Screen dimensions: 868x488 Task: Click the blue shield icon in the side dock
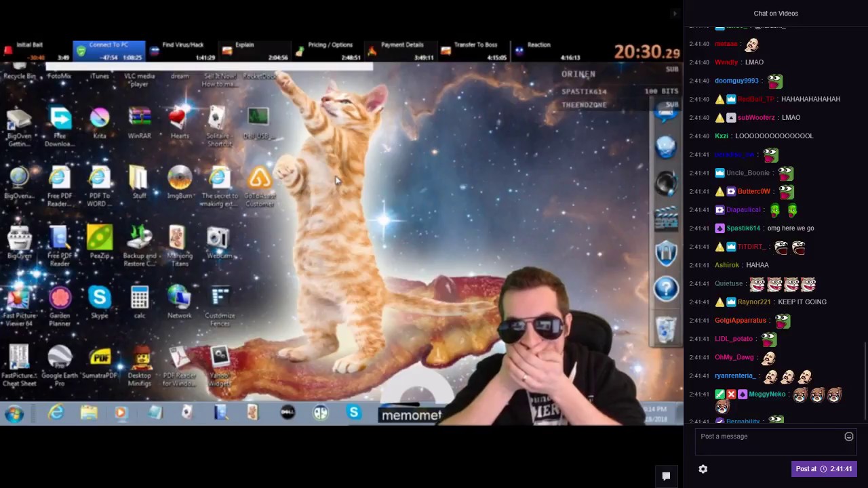point(666,253)
